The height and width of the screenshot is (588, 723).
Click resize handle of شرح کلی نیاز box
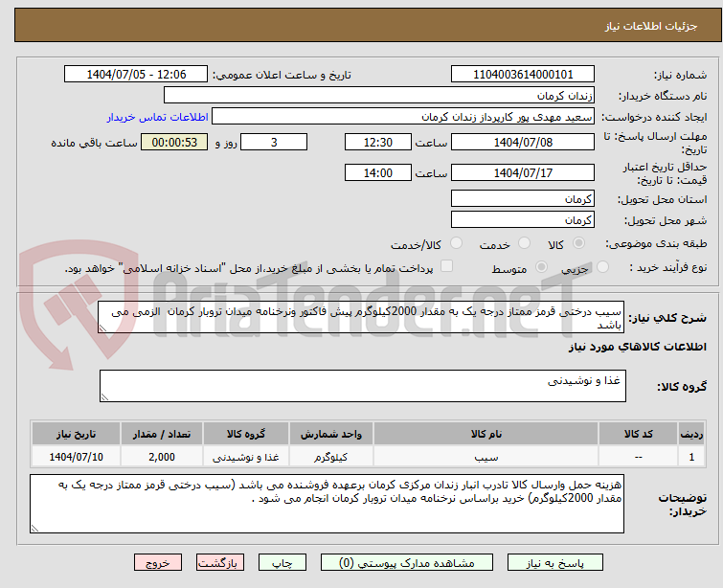(x=102, y=328)
